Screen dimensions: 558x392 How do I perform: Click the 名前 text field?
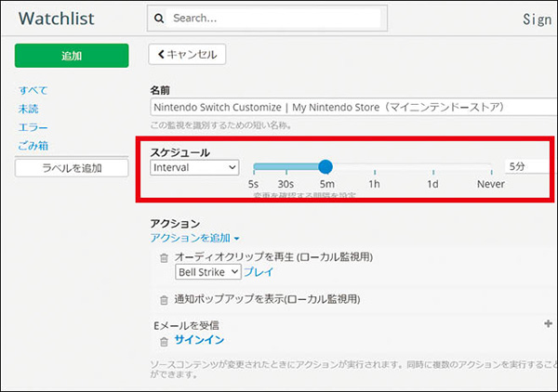(353, 108)
